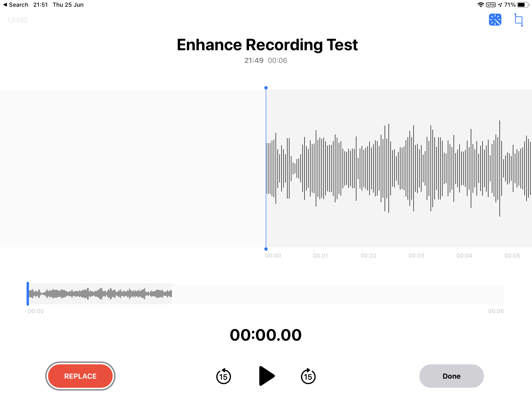Image resolution: width=532 pixels, height=399 pixels.
Task: Tap the 71% battery percentage
Action: 510,5
